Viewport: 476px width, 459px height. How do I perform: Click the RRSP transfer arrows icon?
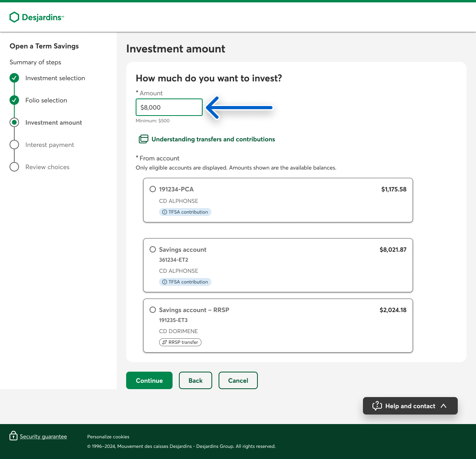[165, 342]
